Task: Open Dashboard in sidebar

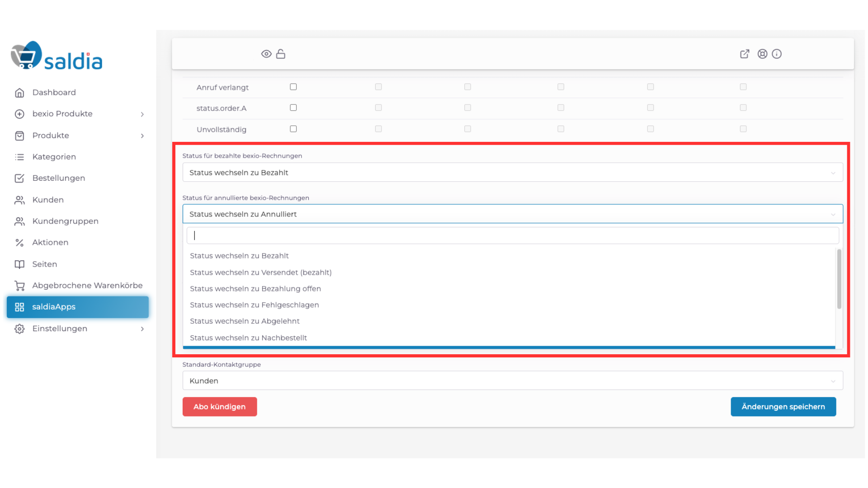Action: [x=78, y=92]
